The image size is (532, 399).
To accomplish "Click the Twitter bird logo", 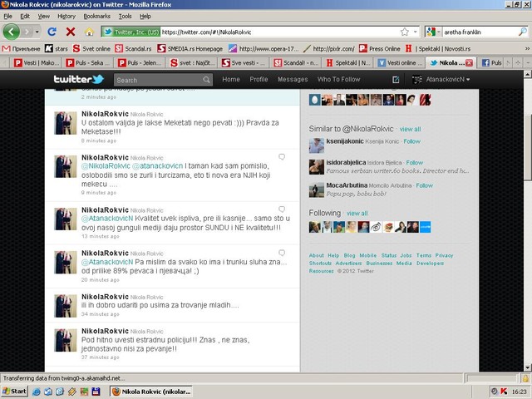I will [80, 80].
